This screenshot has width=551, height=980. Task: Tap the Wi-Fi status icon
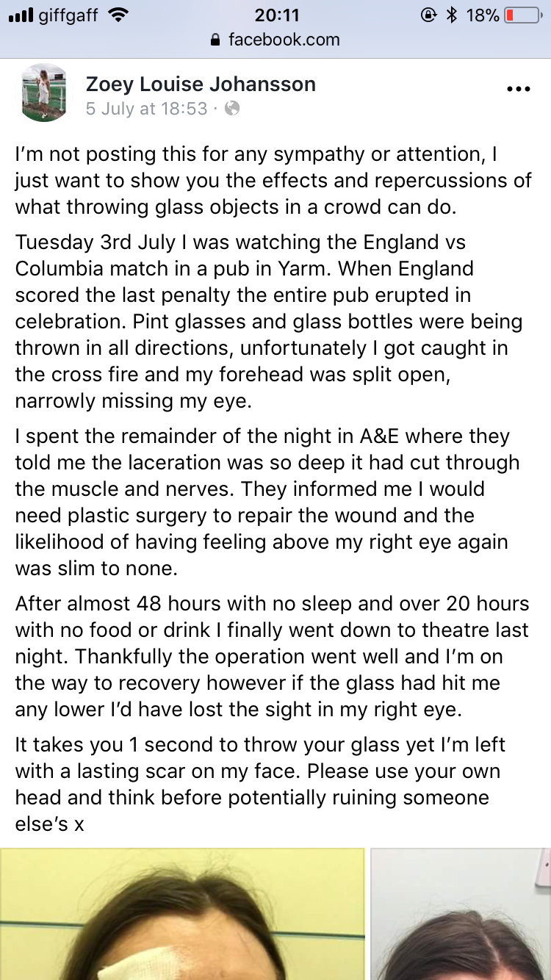[118, 15]
